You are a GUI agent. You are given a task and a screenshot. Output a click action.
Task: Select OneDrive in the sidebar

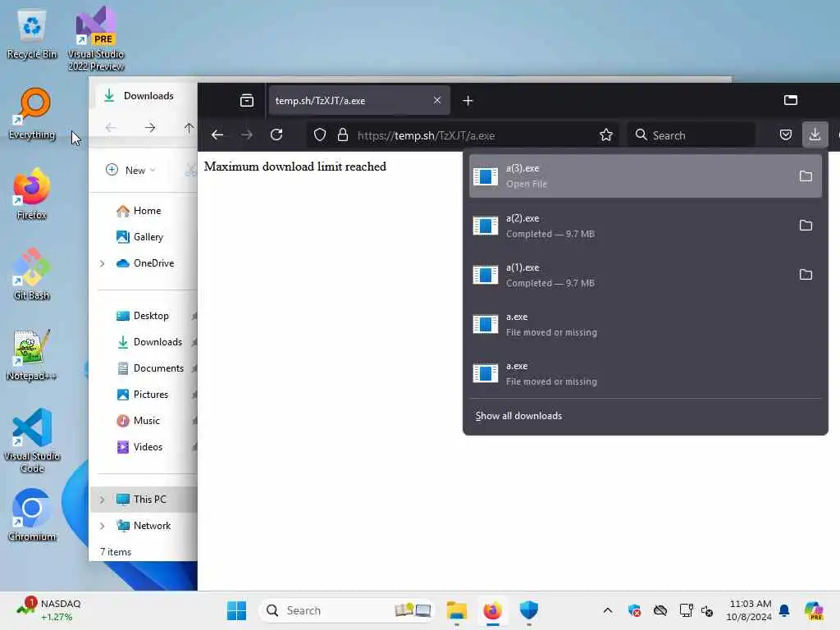(x=153, y=263)
